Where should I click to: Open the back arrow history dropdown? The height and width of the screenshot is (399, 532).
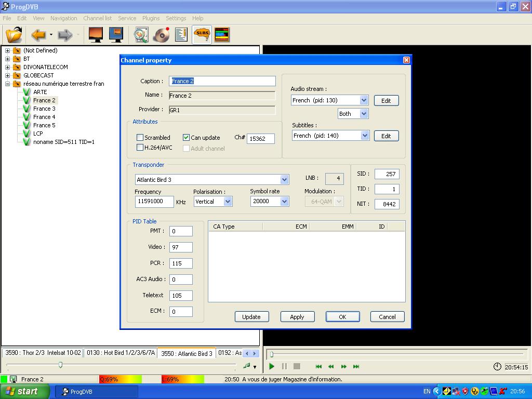tap(51, 35)
